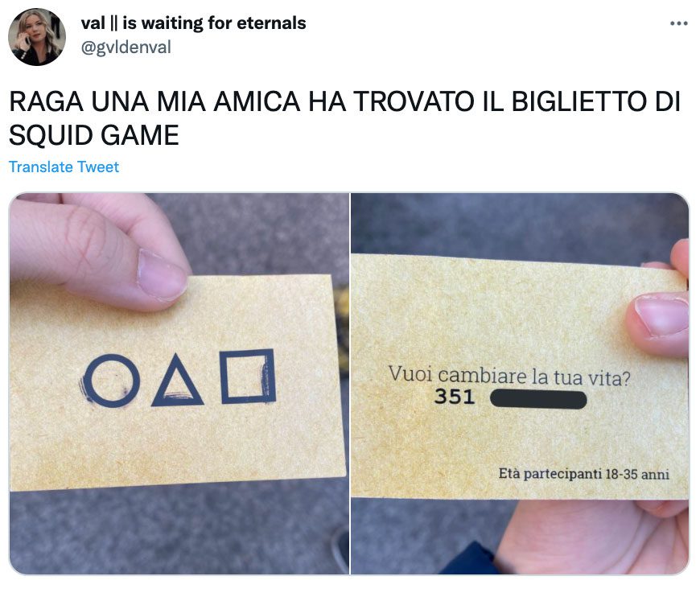700x597 pixels.
Task: Click the triangle symbol on the card
Action: click(x=178, y=381)
